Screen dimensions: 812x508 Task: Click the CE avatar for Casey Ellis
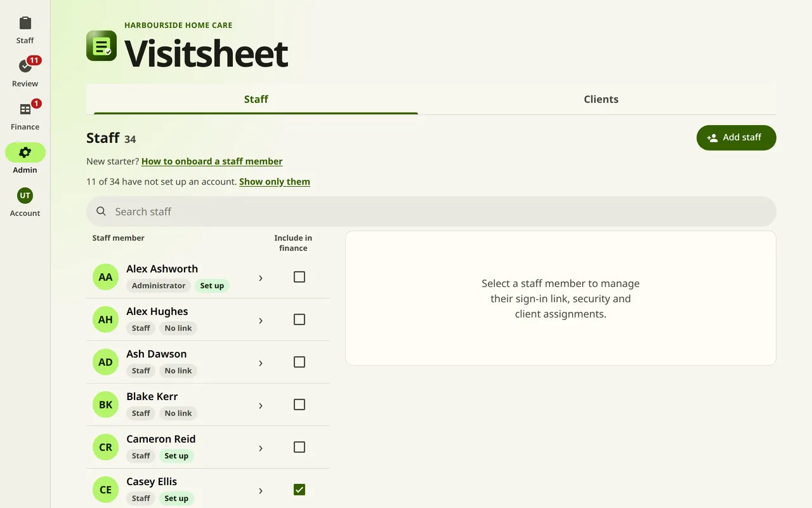point(105,490)
